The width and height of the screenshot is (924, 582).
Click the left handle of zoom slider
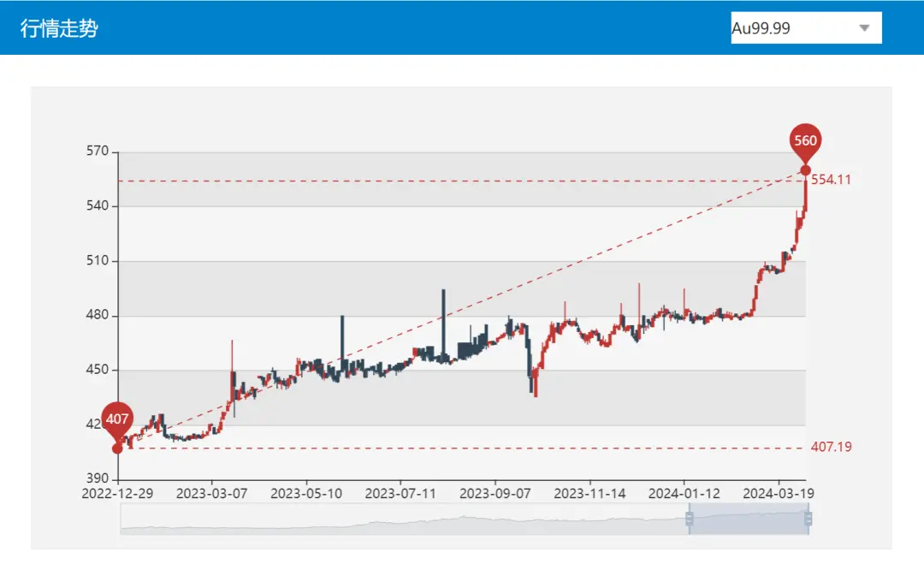(689, 520)
